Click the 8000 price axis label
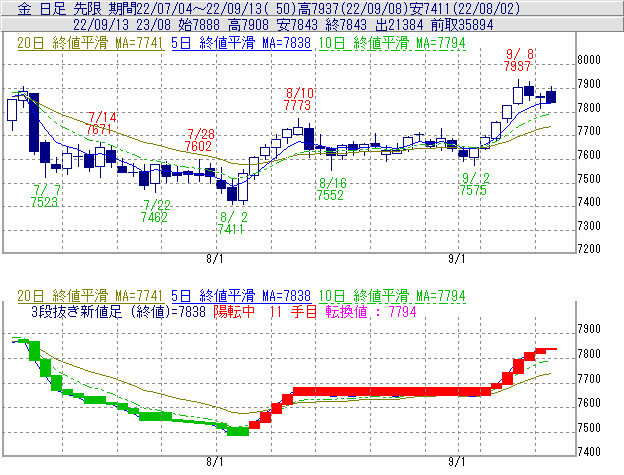This screenshot has height=475, width=624. (589, 60)
